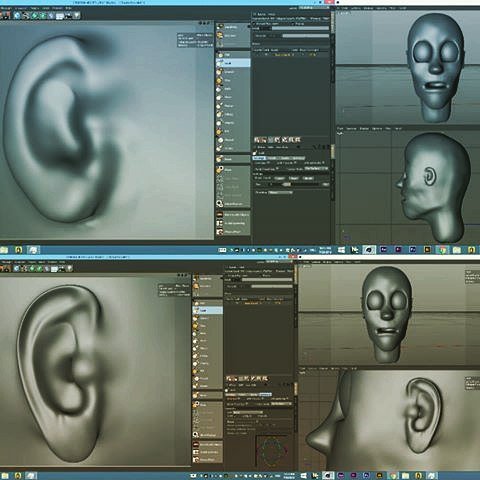This screenshot has width=480, height=480.
Task: Choose the Fill brush in upper screenshot
Action: [233, 131]
